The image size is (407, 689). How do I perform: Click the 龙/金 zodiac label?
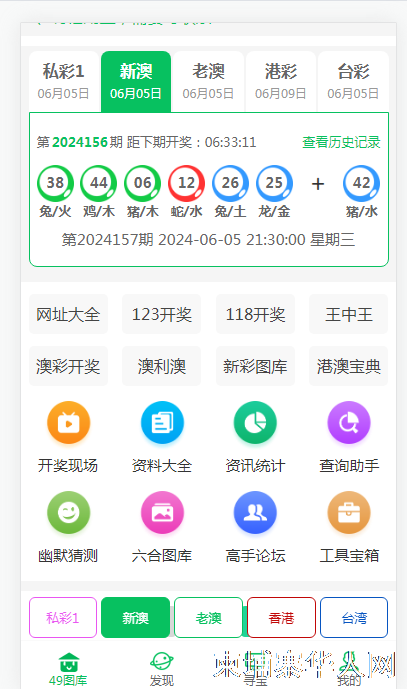tap(274, 212)
